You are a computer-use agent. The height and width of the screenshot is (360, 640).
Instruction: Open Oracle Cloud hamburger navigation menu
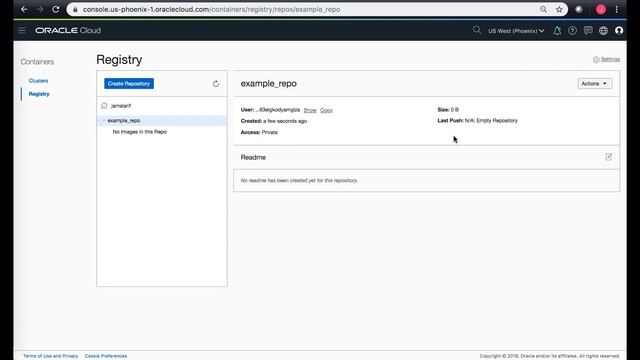(22, 30)
